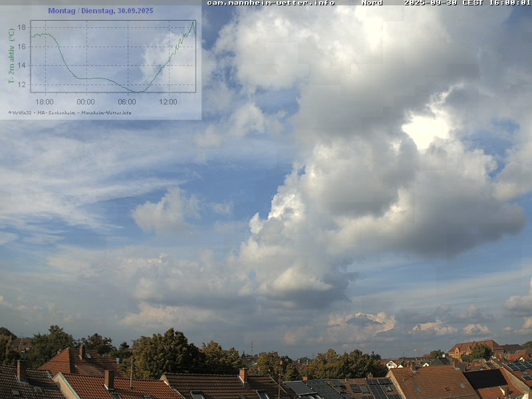Click the Nord direction label
Image resolution: width=532 pixels, height=399 pixels.
[x=372, y=3]
